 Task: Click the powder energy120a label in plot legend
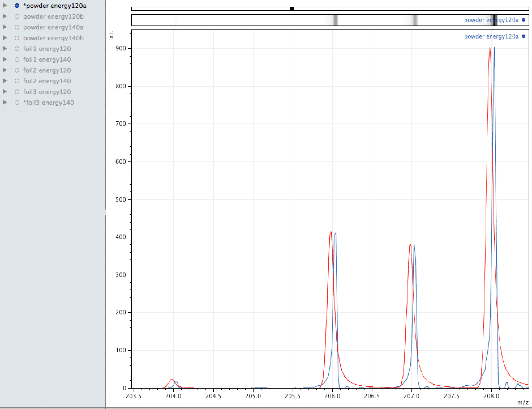tap(491, 36)
